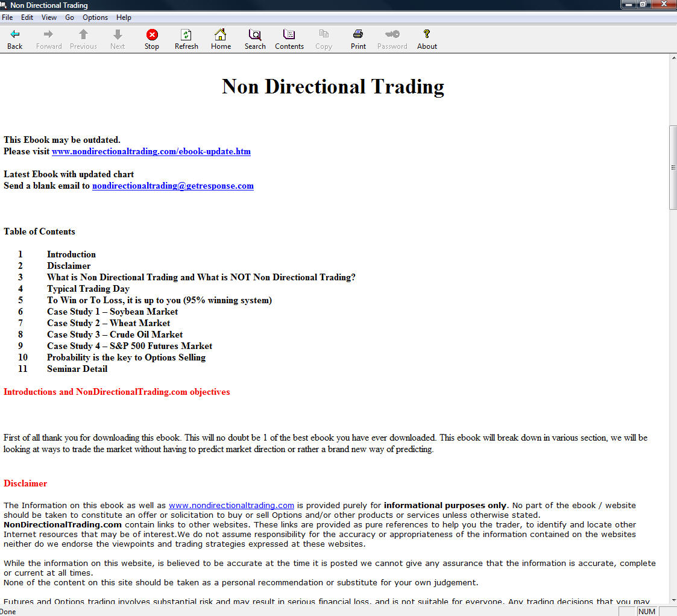Open www.nondirectionaltrading.com link in Disclaimer
677x616 pixels.
(231, 506)
